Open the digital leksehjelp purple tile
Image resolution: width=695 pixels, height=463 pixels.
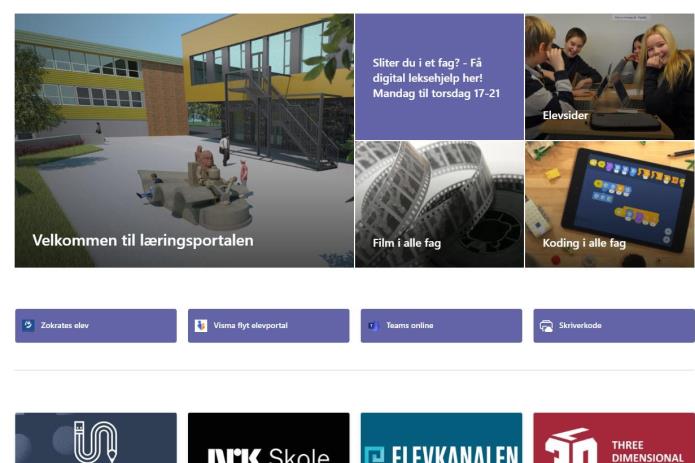439,77
